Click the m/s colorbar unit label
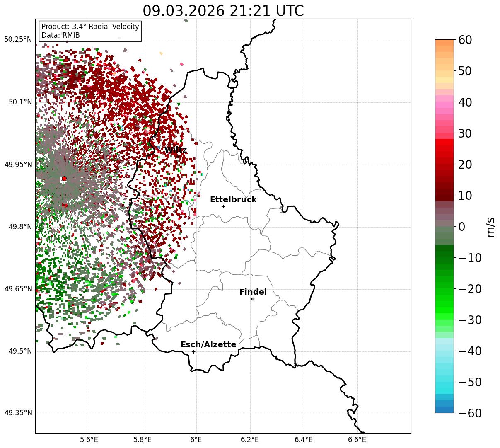 click(x=490, y=226)
